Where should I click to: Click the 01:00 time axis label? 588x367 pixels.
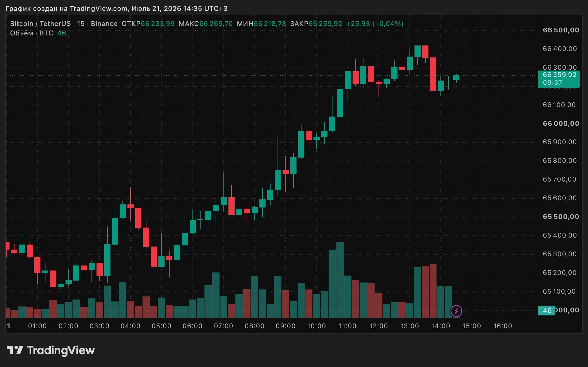click(x=37, y=326)
